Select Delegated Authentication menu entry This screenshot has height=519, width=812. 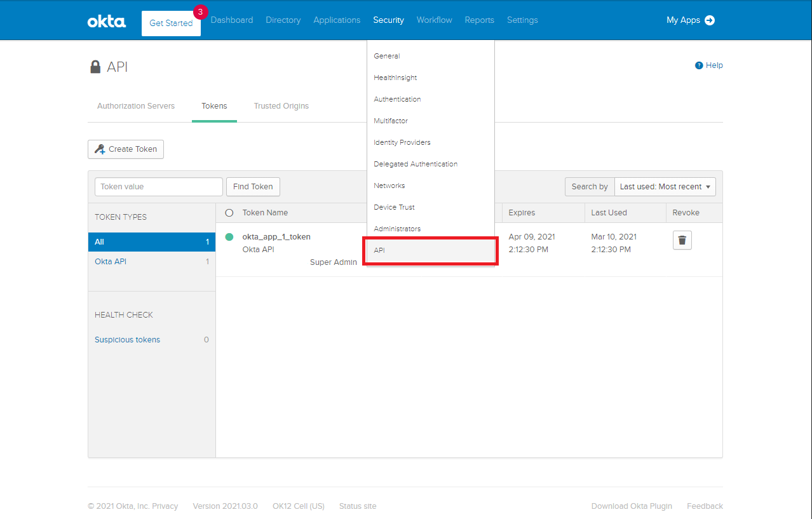coord(431,164)
